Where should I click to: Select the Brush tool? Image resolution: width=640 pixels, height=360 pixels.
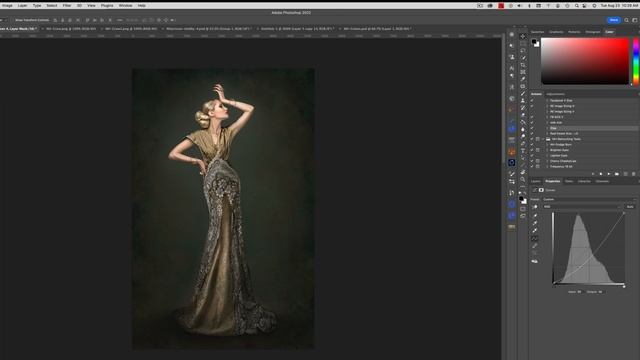pos(523,93)
